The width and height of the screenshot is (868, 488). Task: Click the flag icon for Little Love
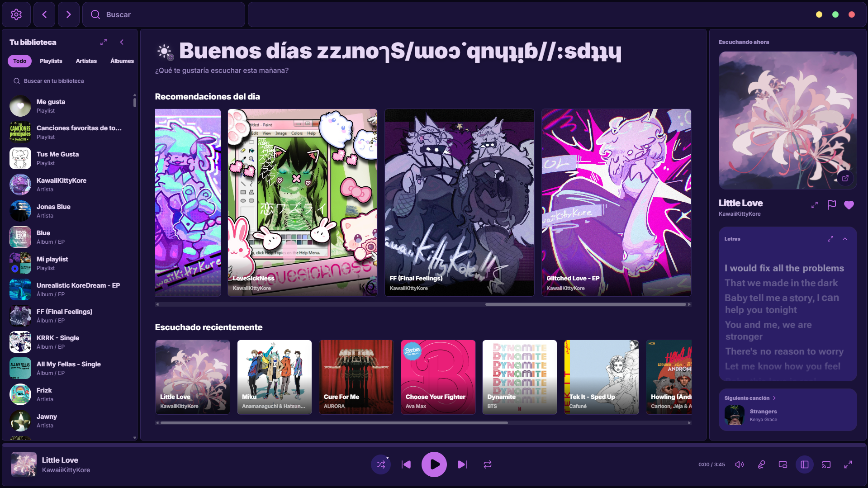pyautogui.click(x=832, y=205)
